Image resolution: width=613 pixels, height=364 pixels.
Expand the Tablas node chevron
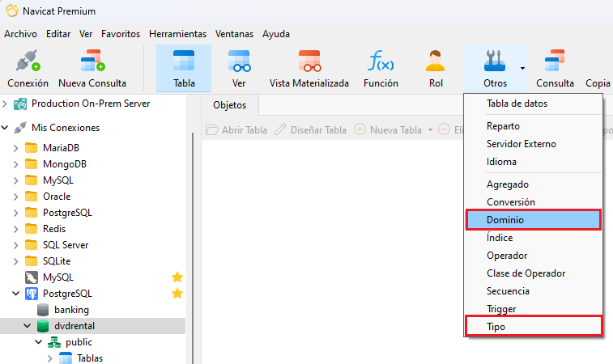coord(49,358)
